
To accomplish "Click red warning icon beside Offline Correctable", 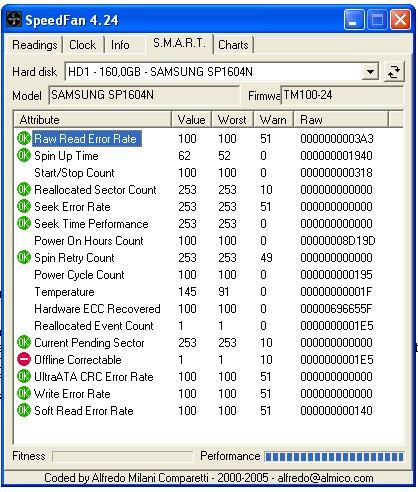I will pos(24,359).
